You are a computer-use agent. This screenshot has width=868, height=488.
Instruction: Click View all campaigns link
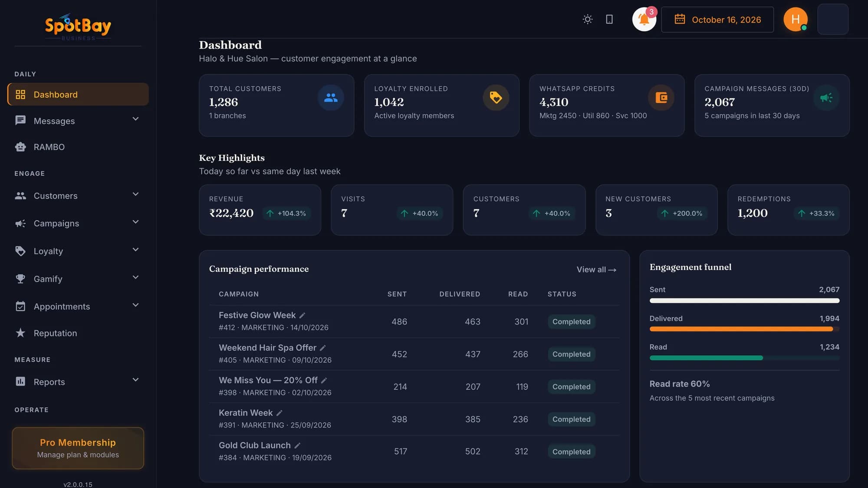596,269
